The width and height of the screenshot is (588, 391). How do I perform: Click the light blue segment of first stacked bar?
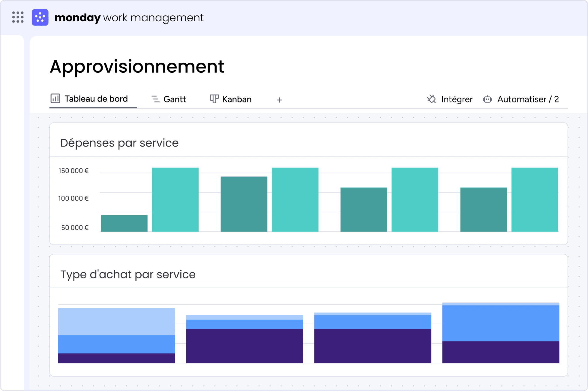[x=116, y=322]
